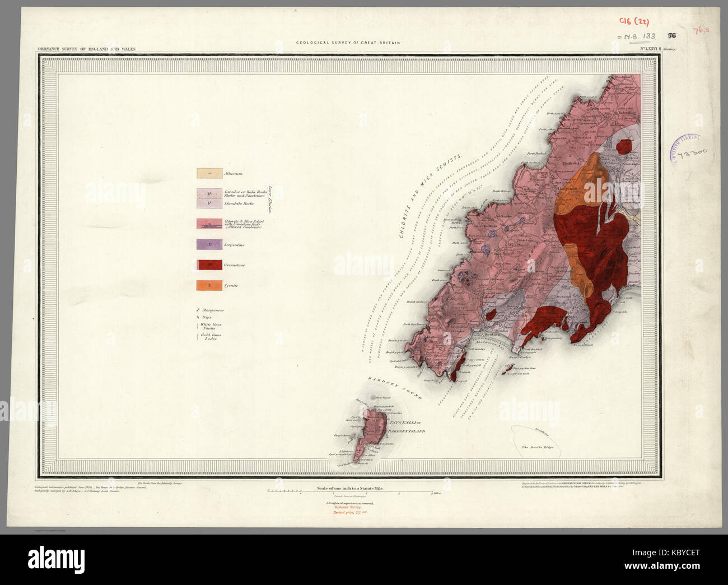Click the Chlorite & Mica Schist swatch
The width and height of the screenshot is (728, 585).
[208, 224]
